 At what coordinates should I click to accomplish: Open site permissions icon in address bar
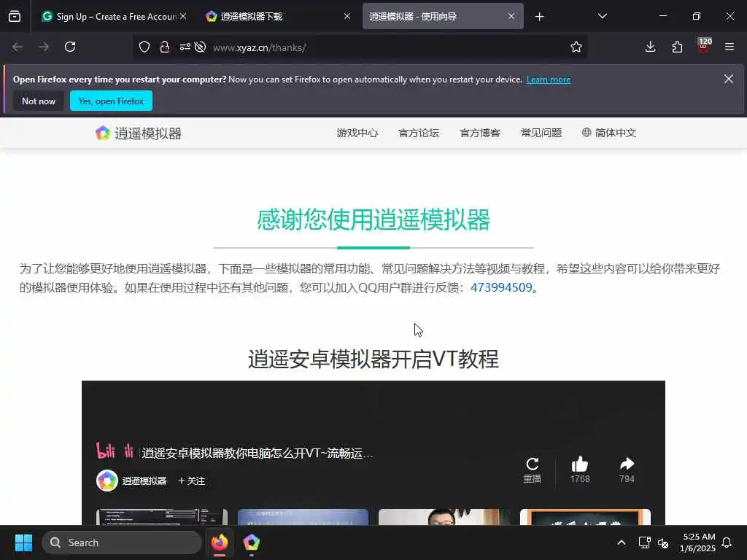[185, 47]
